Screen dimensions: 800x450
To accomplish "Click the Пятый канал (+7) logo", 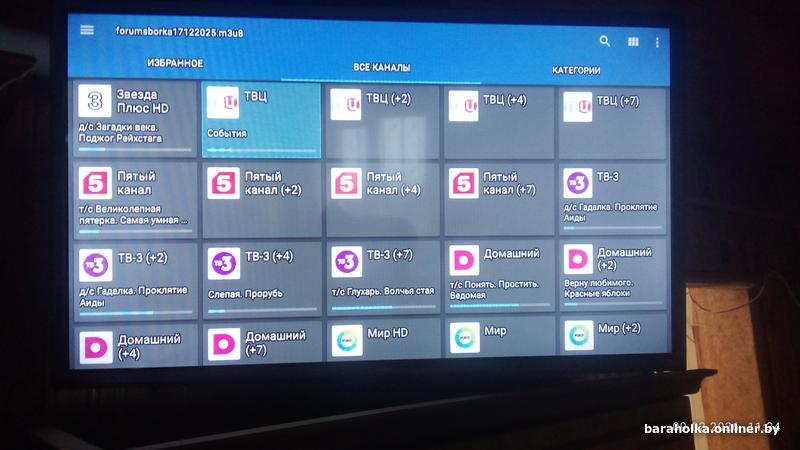I will point(464,183).
